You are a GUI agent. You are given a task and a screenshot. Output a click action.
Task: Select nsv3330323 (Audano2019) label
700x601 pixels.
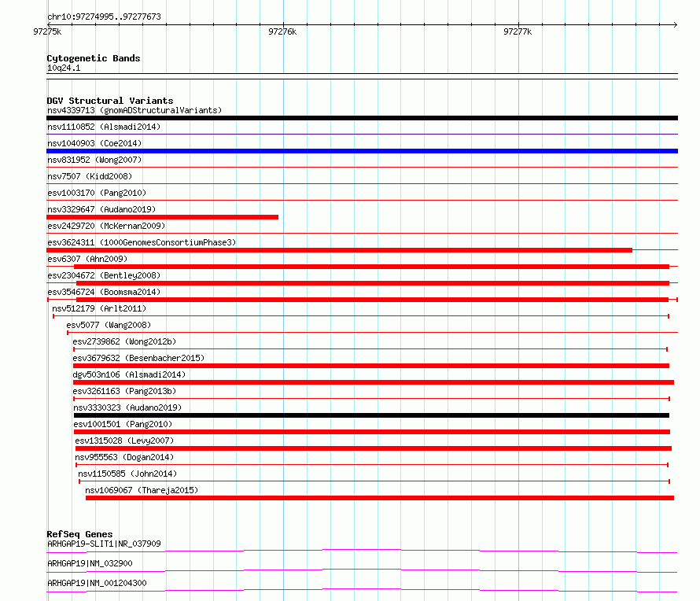point(127,407)
